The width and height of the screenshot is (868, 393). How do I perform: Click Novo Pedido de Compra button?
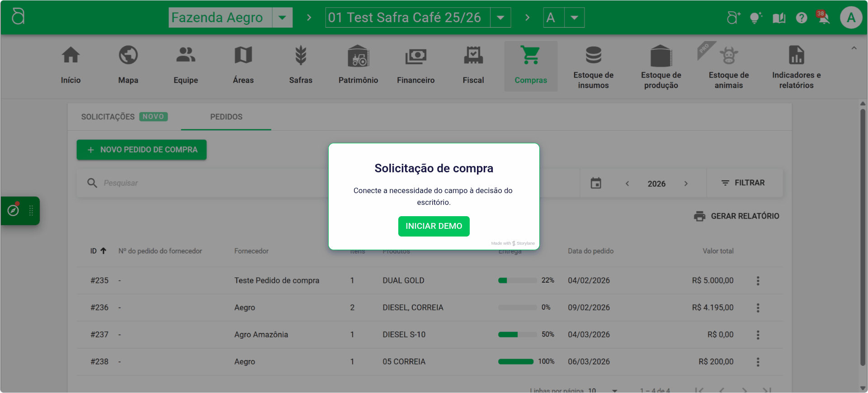coord(142,150)
